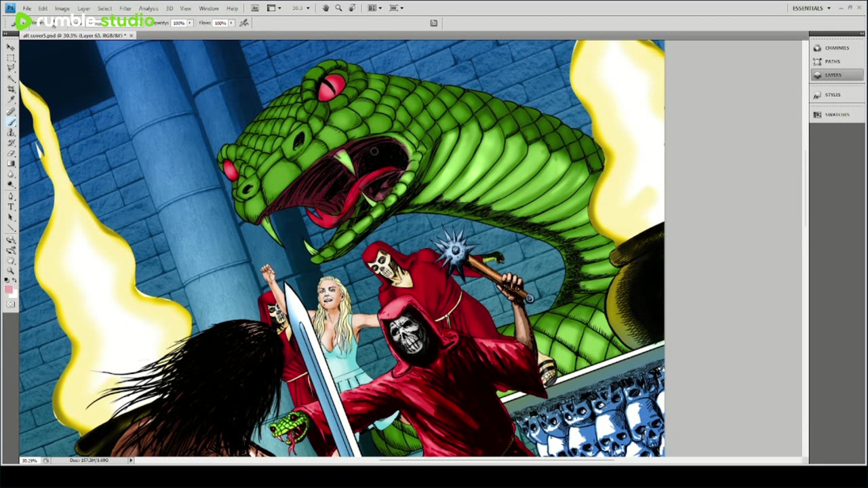
Task: Select the 3D Rotate tool
Action: pyautogui.click(x=11, y=240)
